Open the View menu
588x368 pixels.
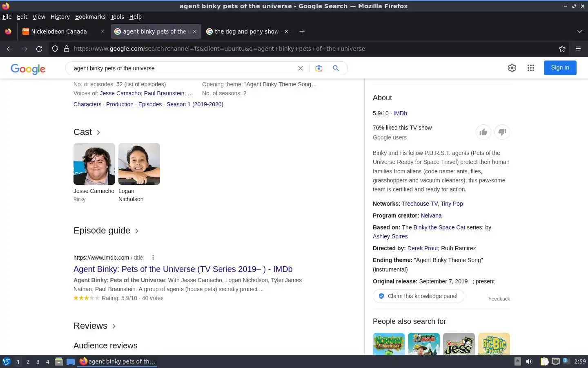[39, 17]
